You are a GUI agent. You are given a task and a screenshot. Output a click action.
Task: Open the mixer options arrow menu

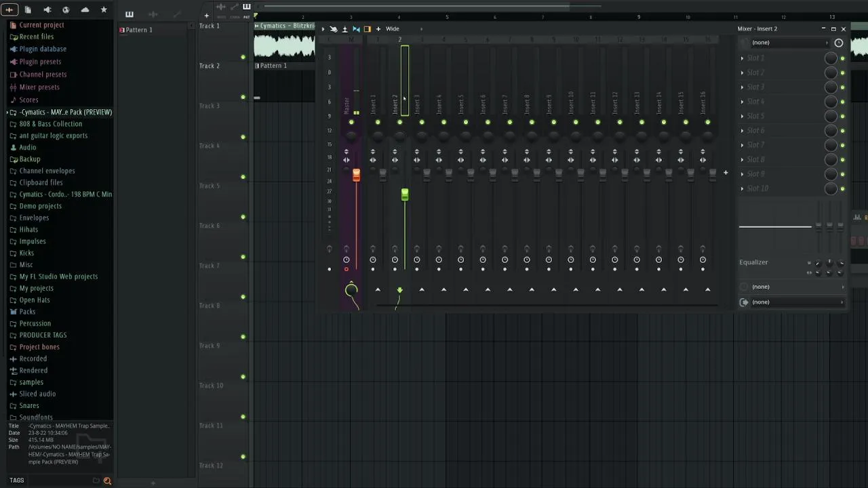(323, 28)
